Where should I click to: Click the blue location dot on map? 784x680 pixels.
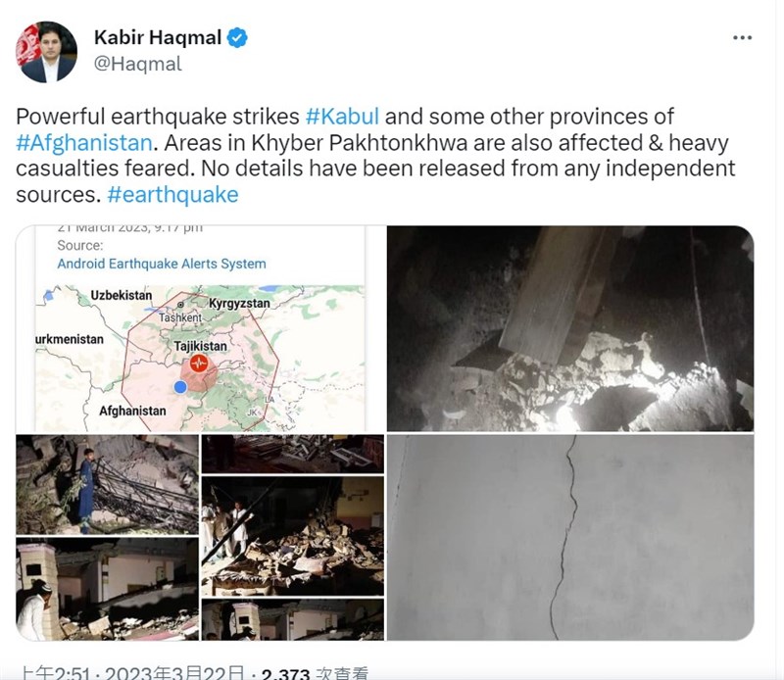[x=180, y=386]
